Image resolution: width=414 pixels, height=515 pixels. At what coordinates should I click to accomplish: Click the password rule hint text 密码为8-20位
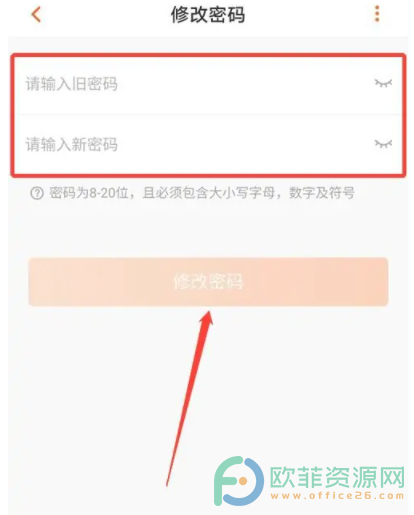tap(89, 193)
